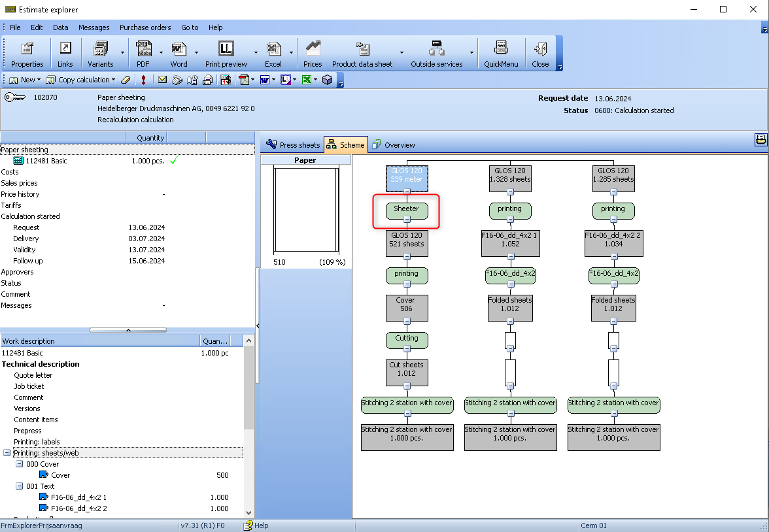769x532 pixels.
Task: Click the small Excel icon in the second toolbar
Action: click(307, 80)
